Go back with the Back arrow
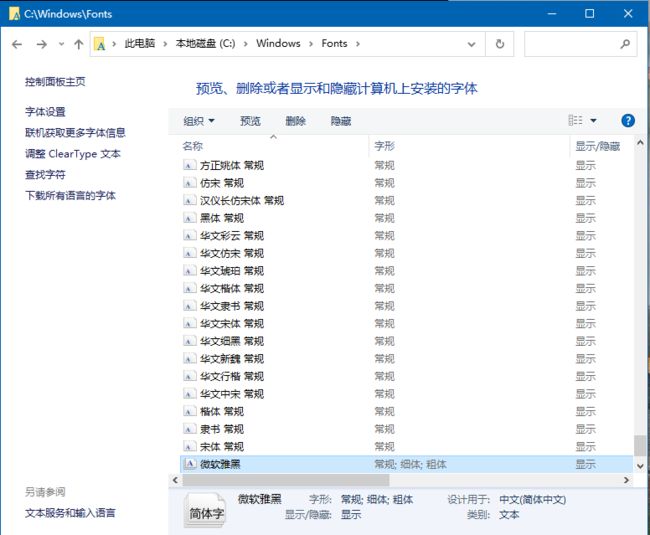 [17, 44]
